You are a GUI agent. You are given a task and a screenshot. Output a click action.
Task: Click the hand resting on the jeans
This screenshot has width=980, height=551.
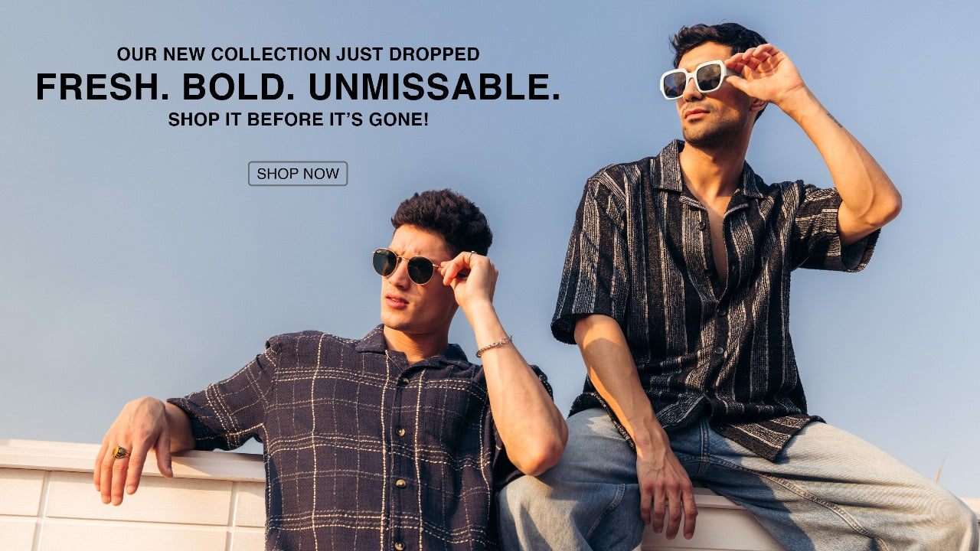click(667, 488)
